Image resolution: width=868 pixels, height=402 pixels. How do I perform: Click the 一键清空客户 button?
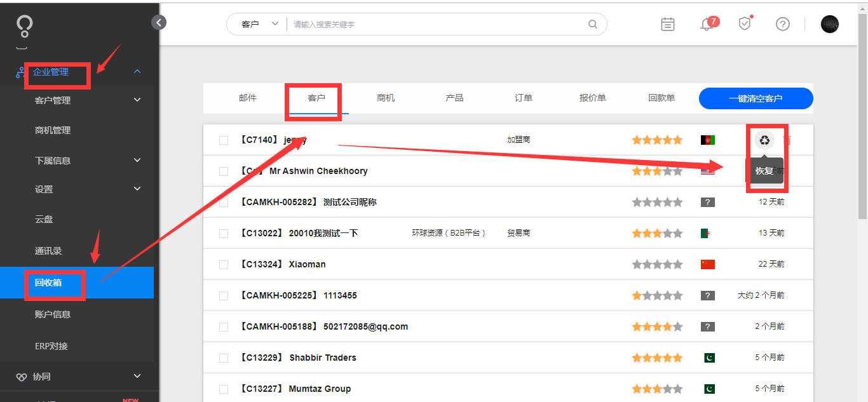[x=756, y=98]
